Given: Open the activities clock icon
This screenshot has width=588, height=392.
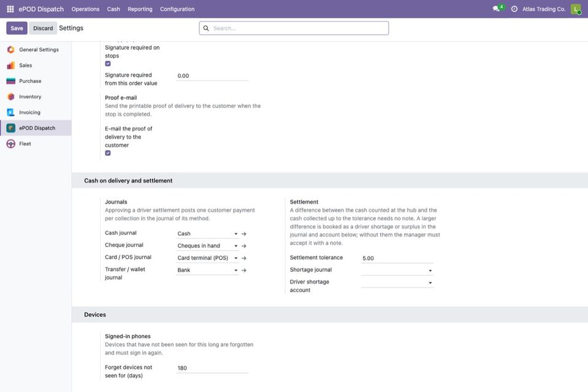Looking at the screenshot, I should 514,9.
